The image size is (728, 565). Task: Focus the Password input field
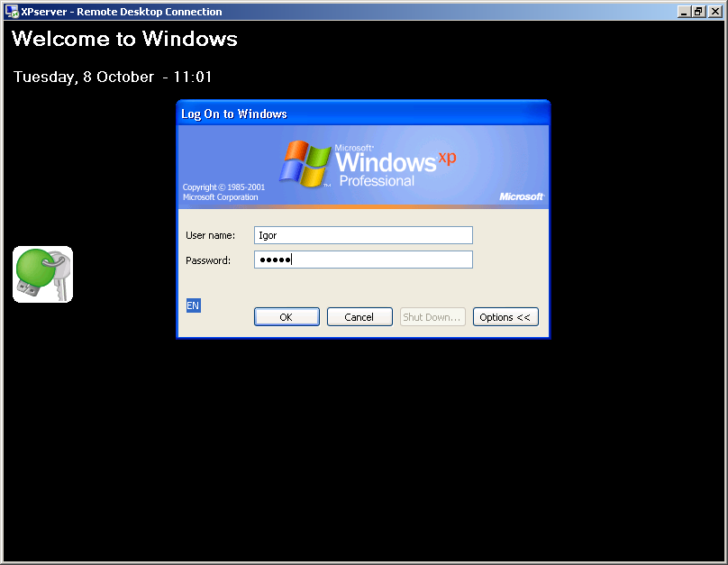(x=363, y=260)
